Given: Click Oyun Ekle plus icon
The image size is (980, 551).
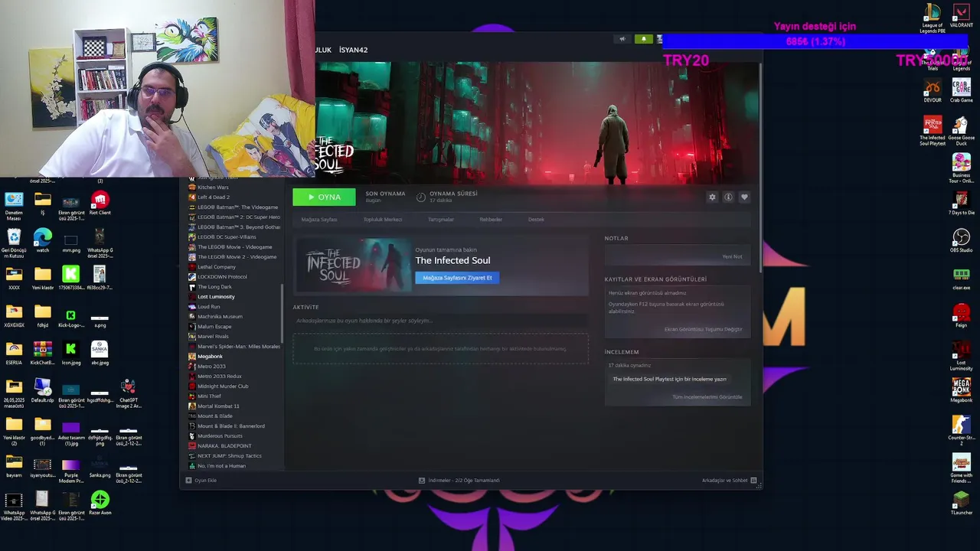Looking at the screenshot, I should coord(188,481).
